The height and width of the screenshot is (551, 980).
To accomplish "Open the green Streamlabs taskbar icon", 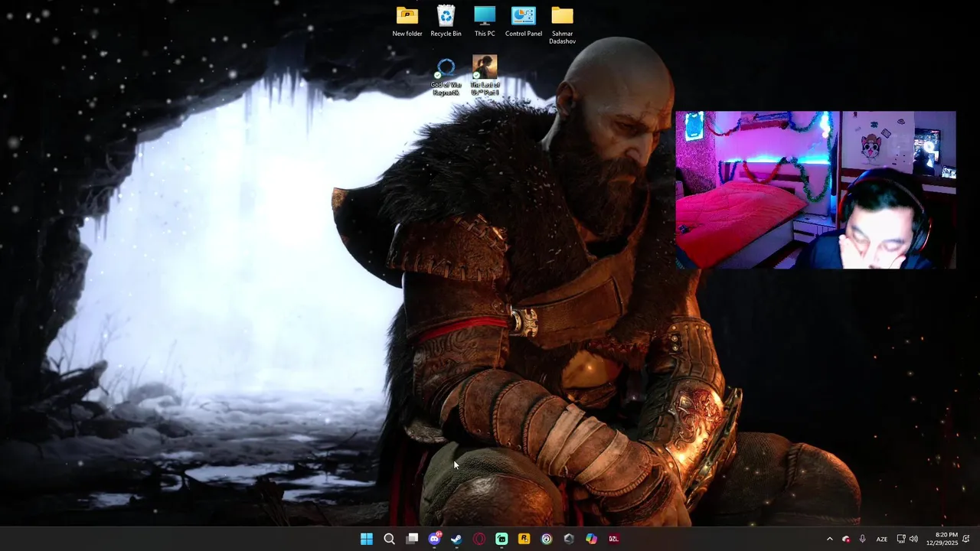I will point(501,539).
